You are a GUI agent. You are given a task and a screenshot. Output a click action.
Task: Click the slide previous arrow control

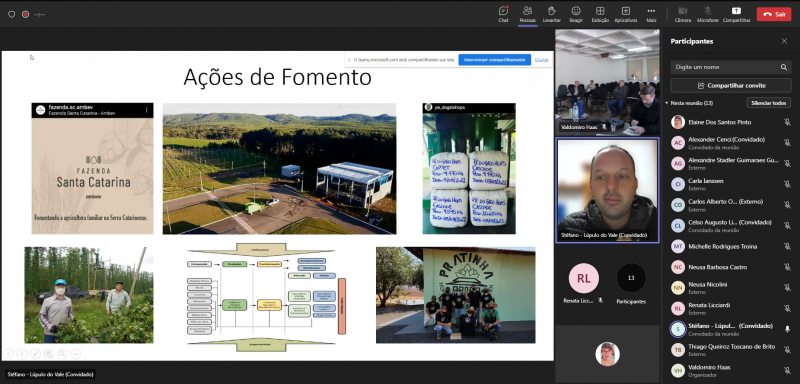coord(9,353)
